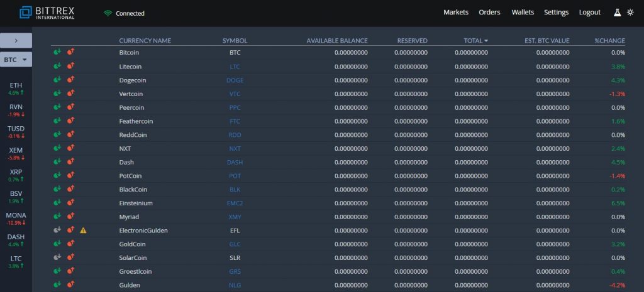
Task: Select the DASH market in sidebar
Action: click(x=16, y=241)
